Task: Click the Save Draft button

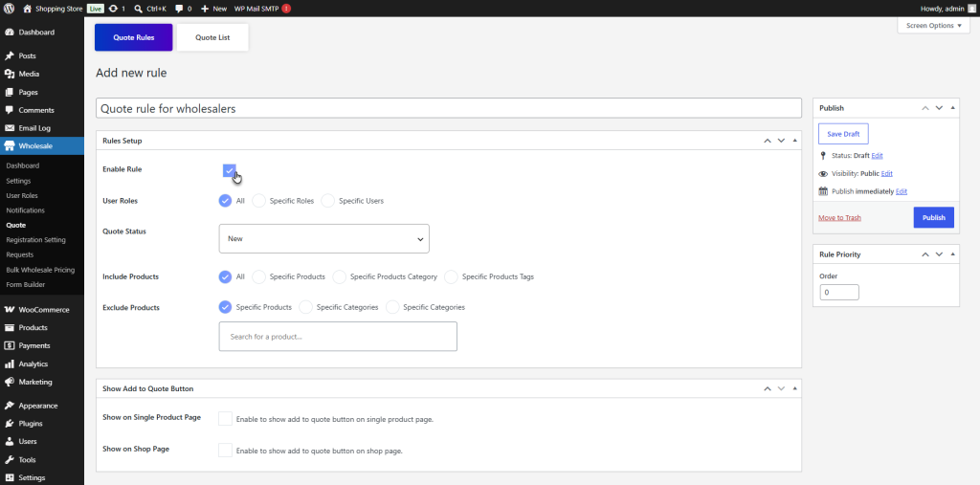Action: point(843,134)
